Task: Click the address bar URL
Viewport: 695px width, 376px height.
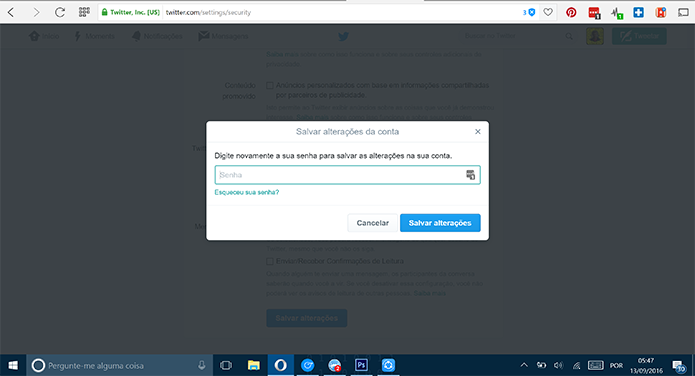Action: (x=208, y=12)
